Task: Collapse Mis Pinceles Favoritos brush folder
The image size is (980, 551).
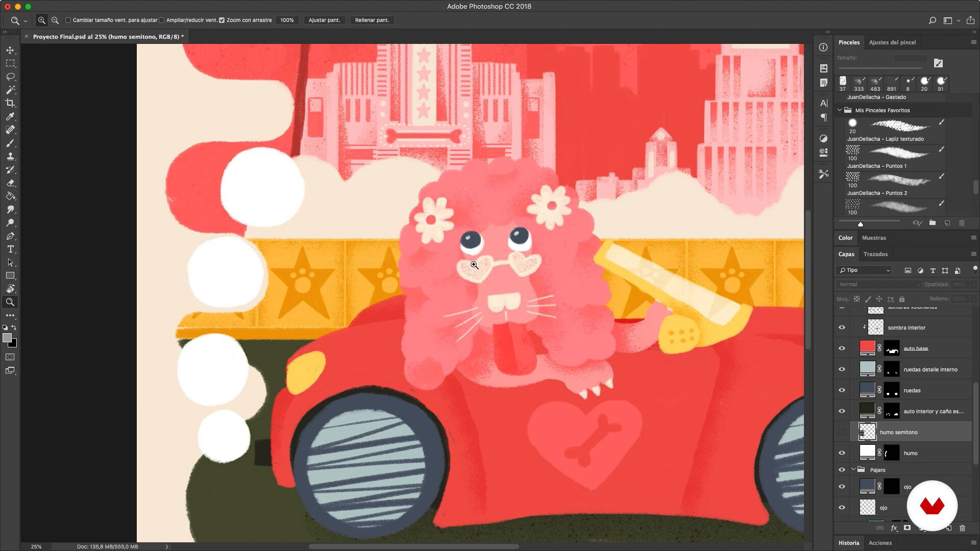Action: [x=840, y=110]
